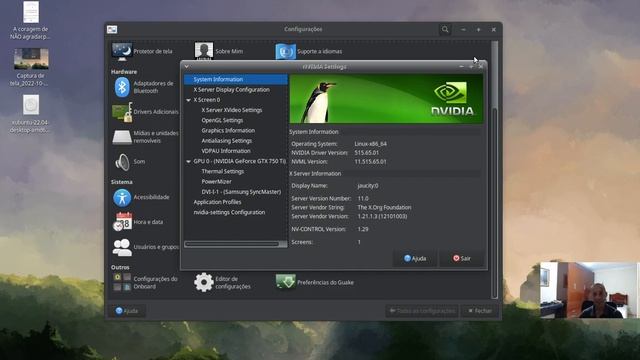Click Todas as configurações button
640x360 pixels.
click(422, 311)
